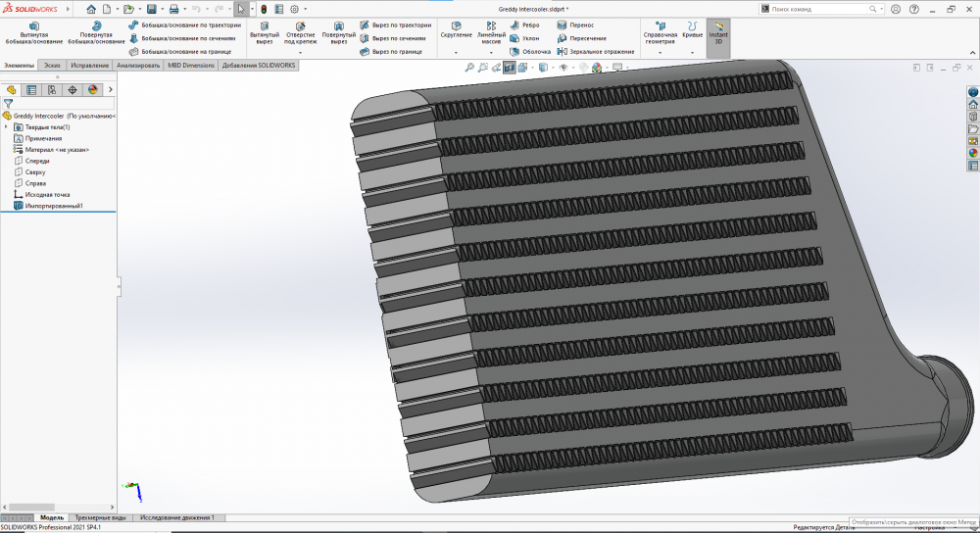
Task: Open the Анализировать tab
Action: (x=138, y=66)
